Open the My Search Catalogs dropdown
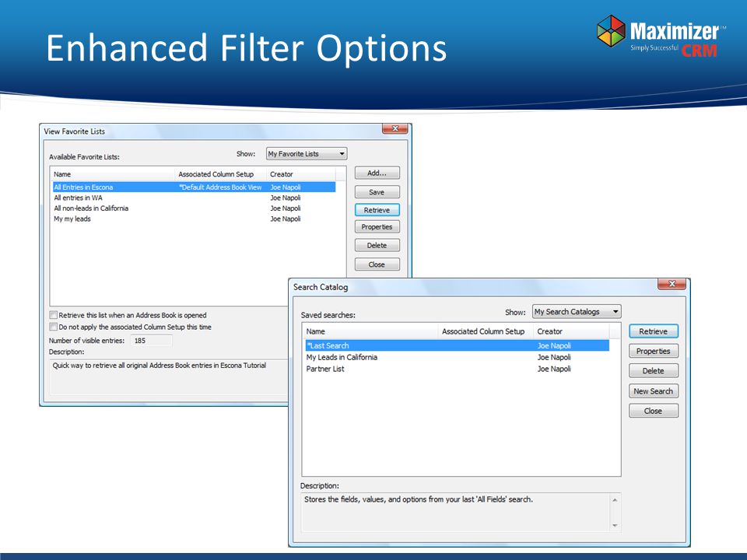747x560 pixels. tap(577, 311)
